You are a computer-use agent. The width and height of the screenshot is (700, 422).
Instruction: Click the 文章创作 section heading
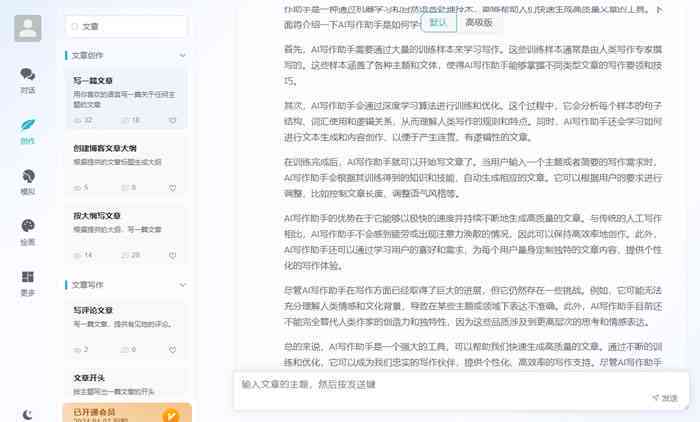click(x=88, y=55)
